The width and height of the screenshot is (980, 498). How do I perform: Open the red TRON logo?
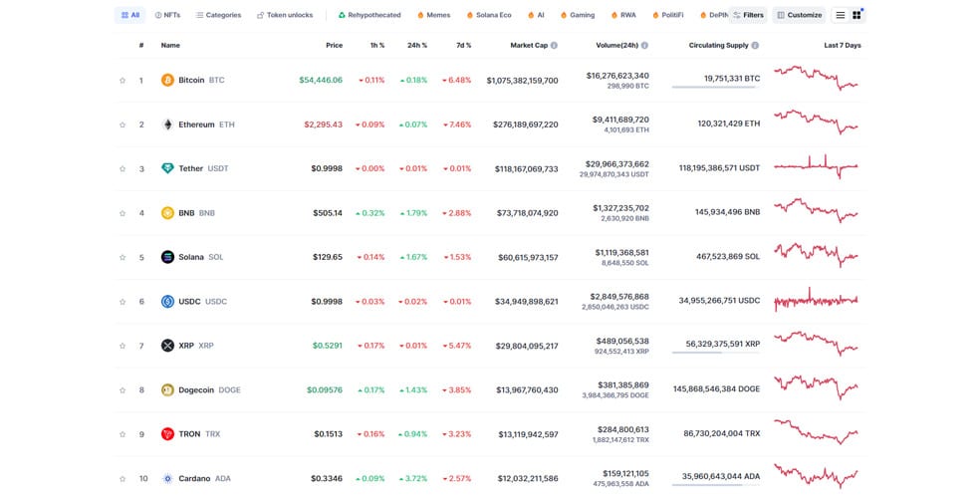click(167, 433)
